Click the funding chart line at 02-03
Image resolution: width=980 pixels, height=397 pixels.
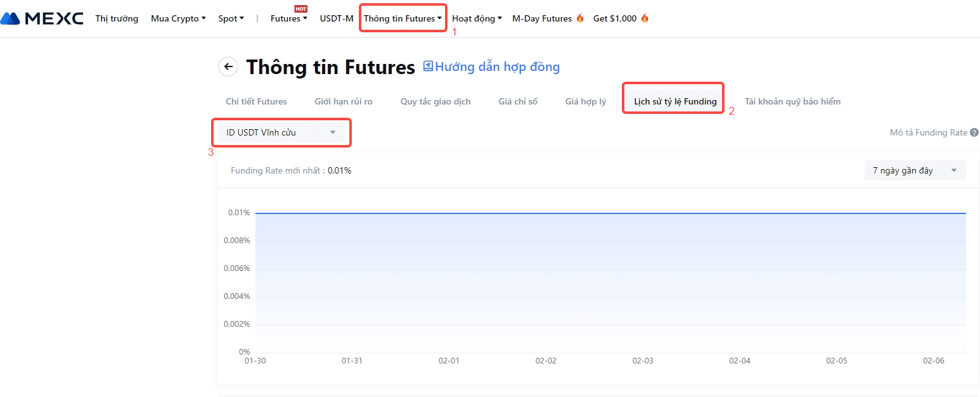click(643, 213)
